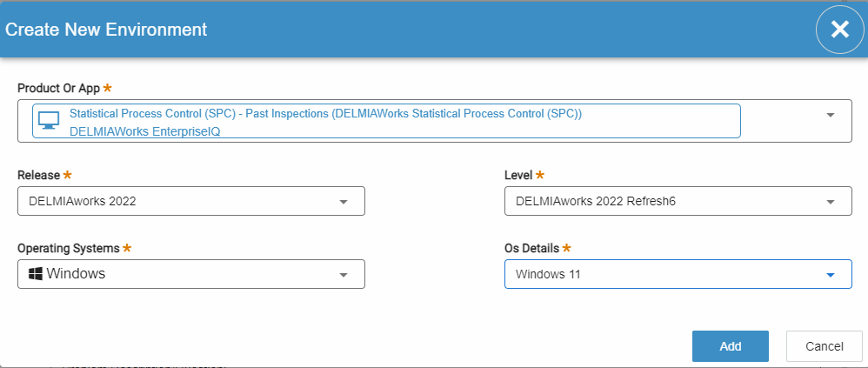Open the Level dropdown showing Refresh6
The image size is (868, 368).
678,201
